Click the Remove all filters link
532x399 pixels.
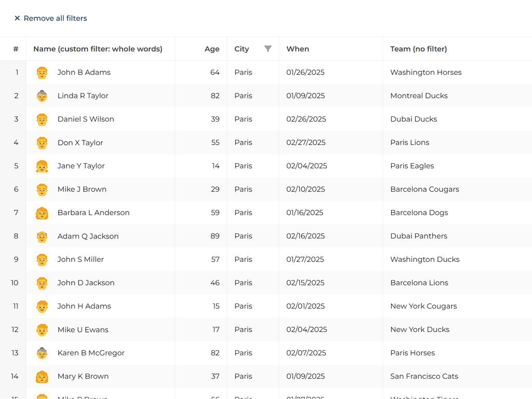click(55, 18)
